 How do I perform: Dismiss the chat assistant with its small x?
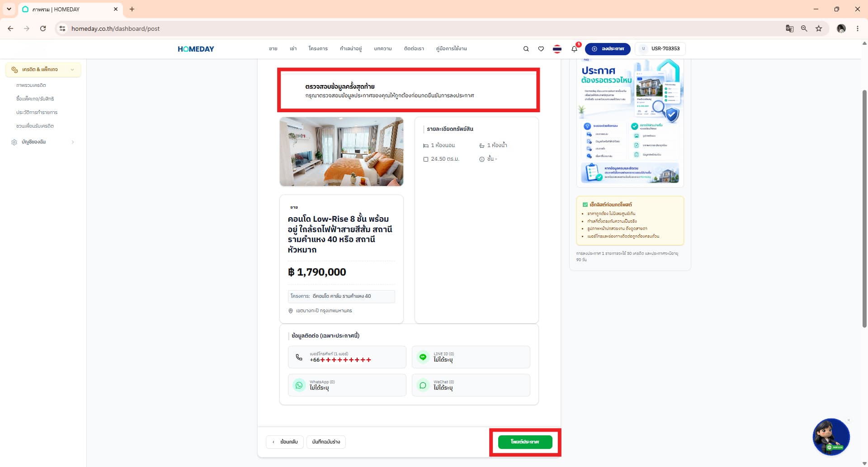(849, 420)
